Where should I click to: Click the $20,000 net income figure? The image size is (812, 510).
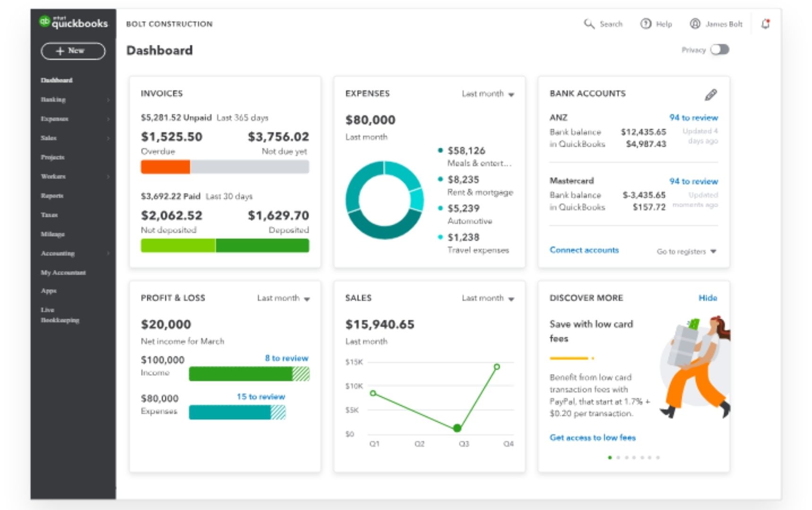(166, 324)
